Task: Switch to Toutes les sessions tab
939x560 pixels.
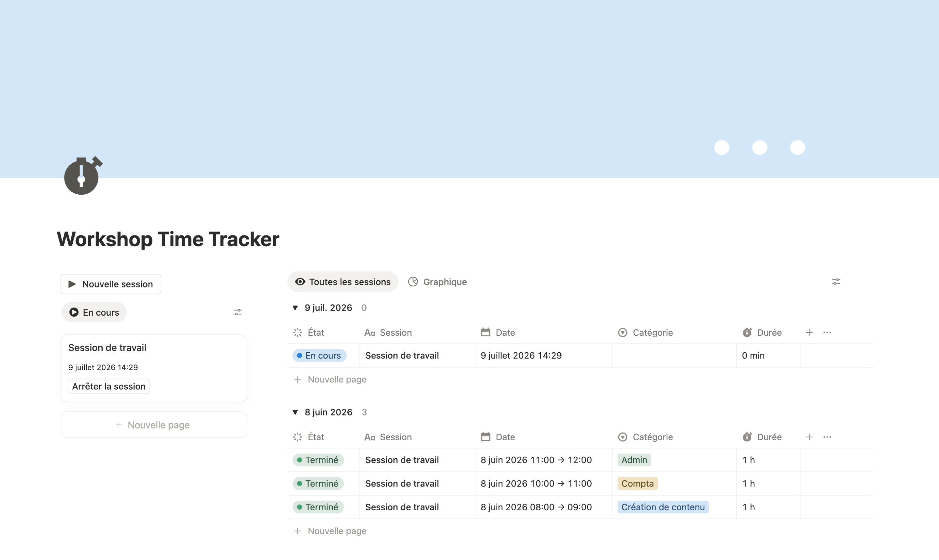Action: 343,282
